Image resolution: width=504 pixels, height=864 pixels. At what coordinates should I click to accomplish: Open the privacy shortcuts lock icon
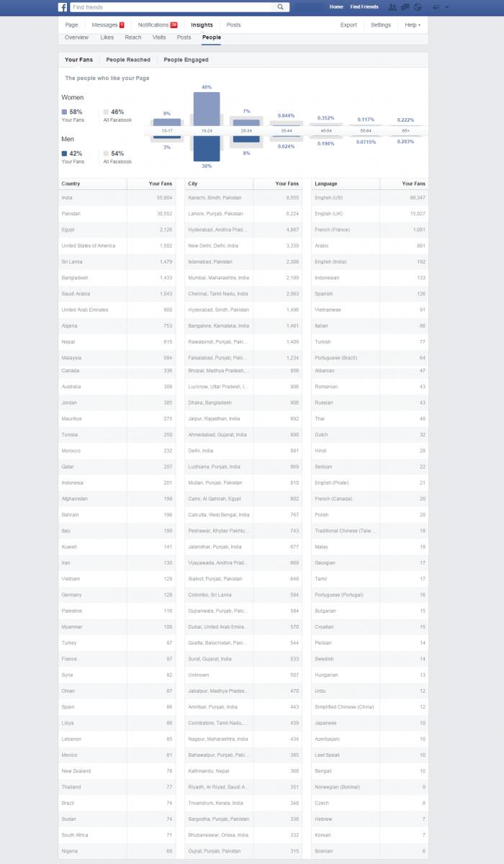pos(436,6)
